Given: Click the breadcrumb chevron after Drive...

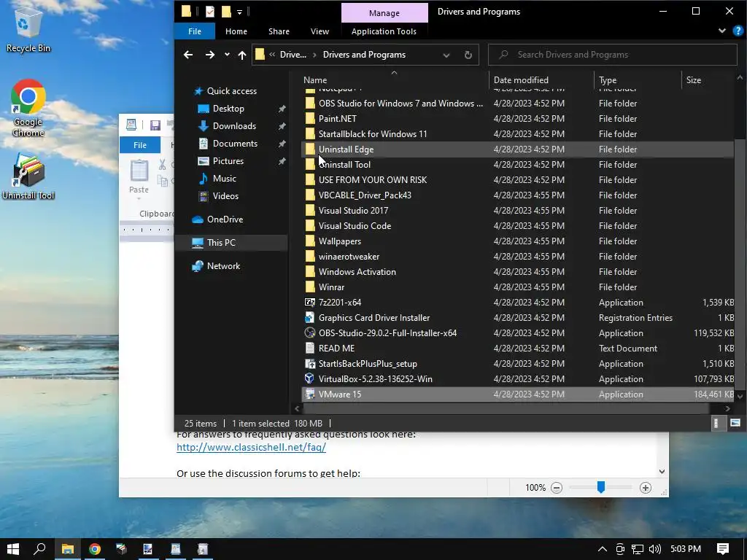Looking at the screenshot, I should [314, 55].
